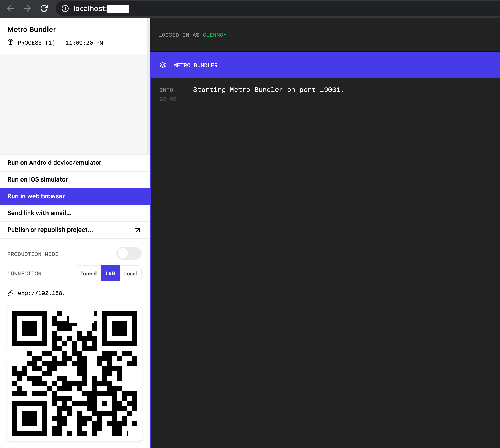Click the browser forward arrow

click(27, 8)
